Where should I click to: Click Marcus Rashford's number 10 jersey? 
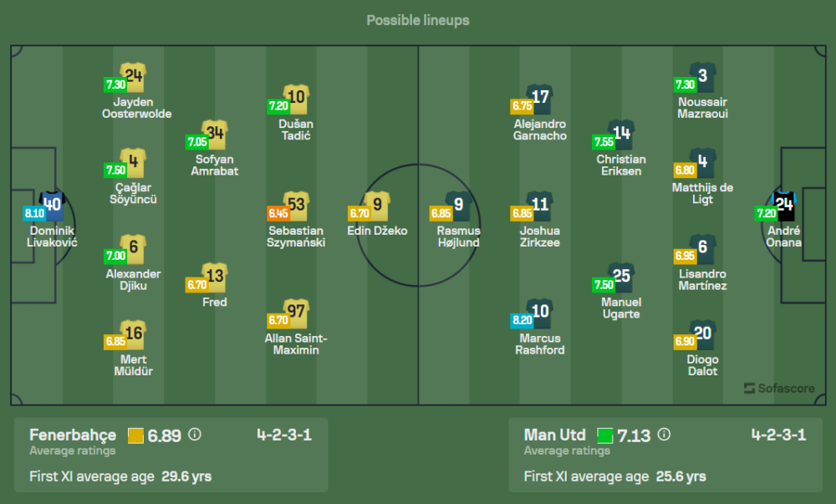point(540,313)
